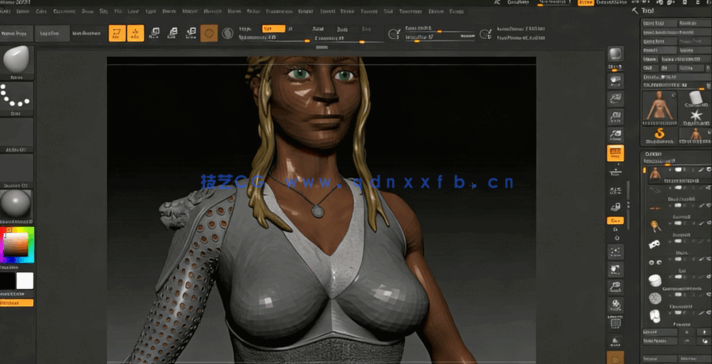Click the Zoom canvas icon

tap(615, 99)
